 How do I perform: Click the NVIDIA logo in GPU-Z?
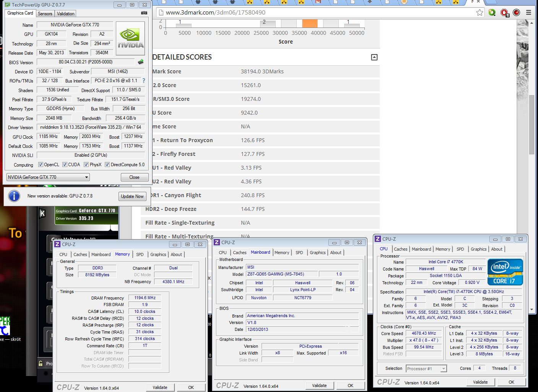click(x=130, y=39)
